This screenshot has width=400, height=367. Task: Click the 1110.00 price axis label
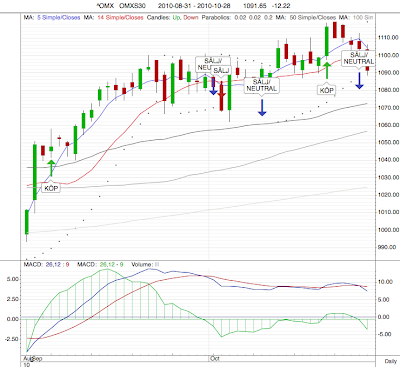click(x=388, y=37)
